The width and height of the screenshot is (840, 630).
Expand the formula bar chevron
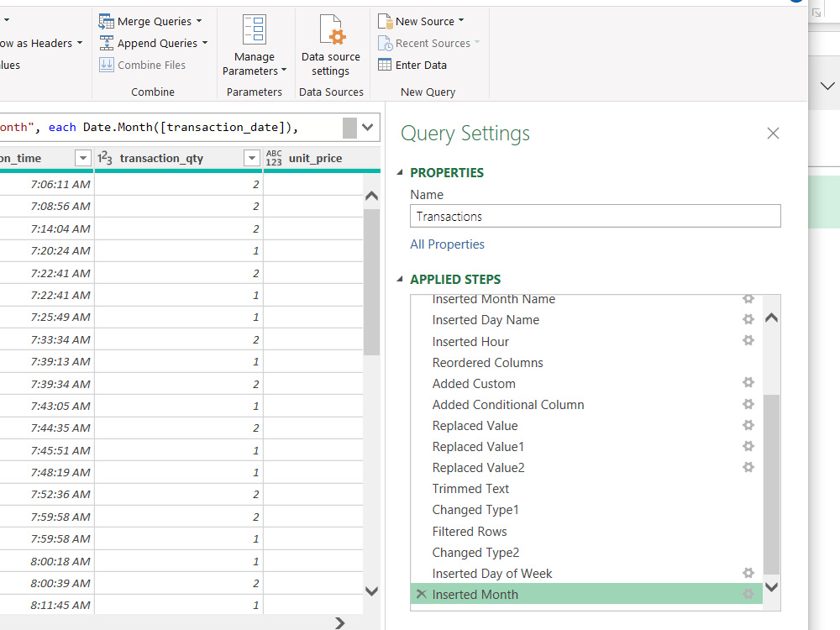368,128
